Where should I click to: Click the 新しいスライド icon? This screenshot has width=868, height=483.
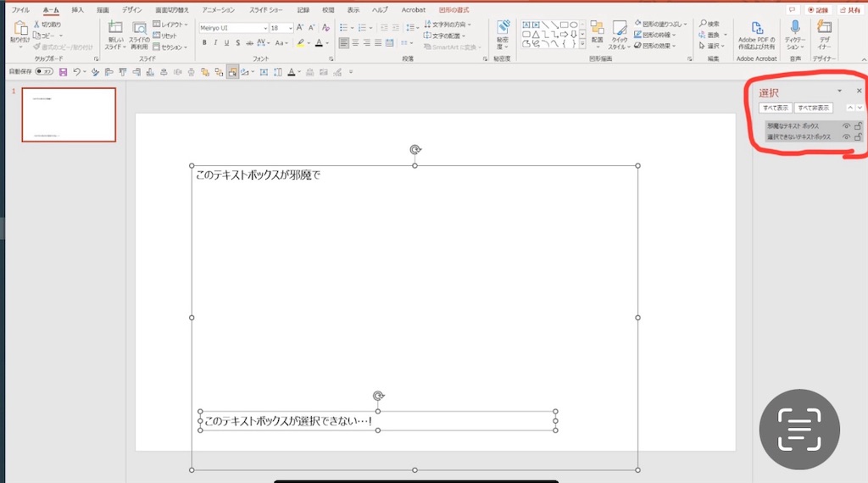115,28
